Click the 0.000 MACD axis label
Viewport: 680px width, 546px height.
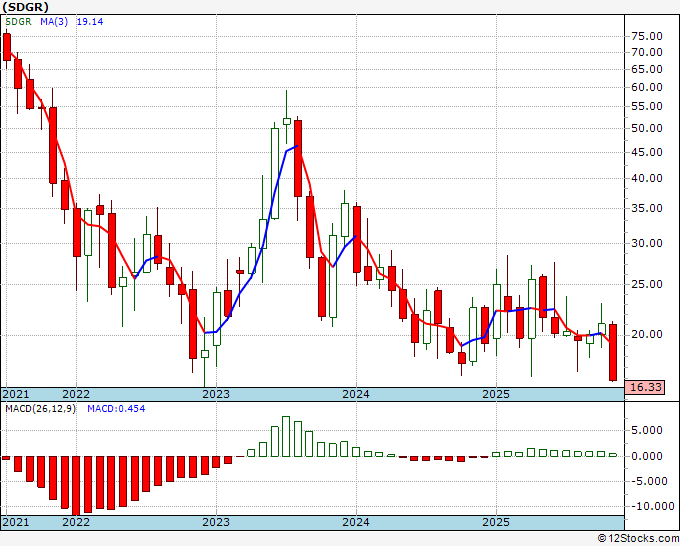point(647,456)
